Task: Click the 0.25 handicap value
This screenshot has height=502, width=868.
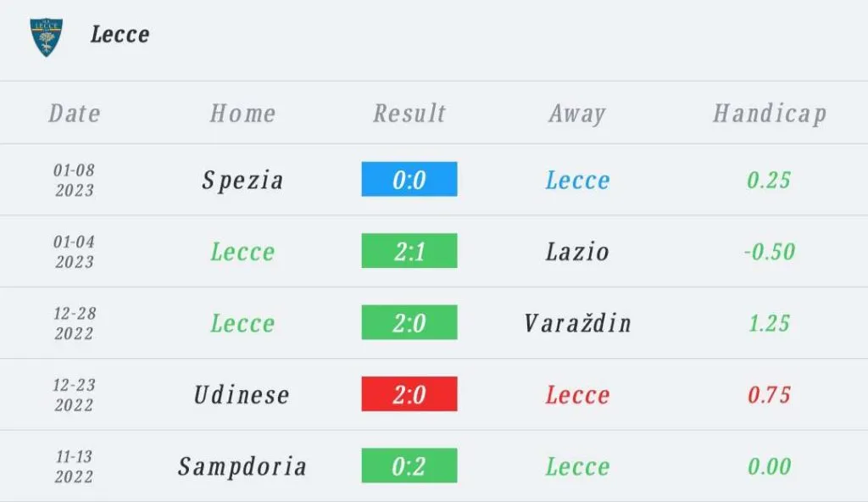Action: coord(769,180)
